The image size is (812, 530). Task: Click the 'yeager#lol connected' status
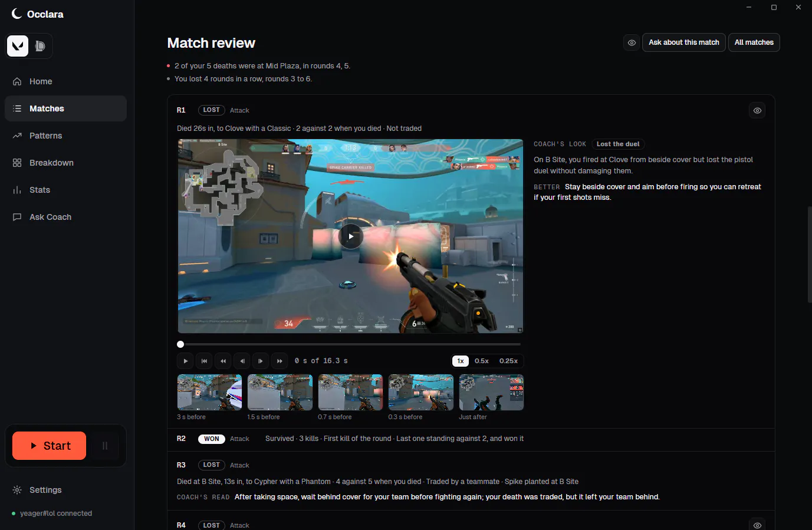click(x=52, y=513)
